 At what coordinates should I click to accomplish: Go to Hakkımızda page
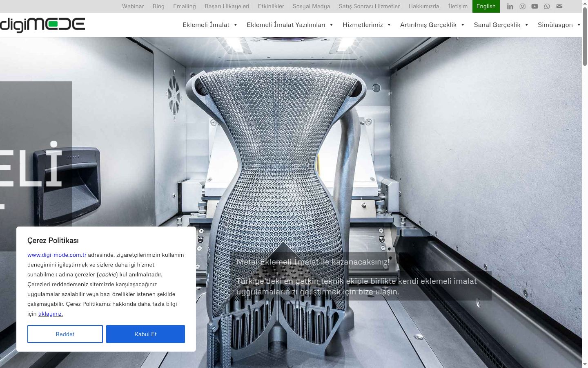click(424, 6)
